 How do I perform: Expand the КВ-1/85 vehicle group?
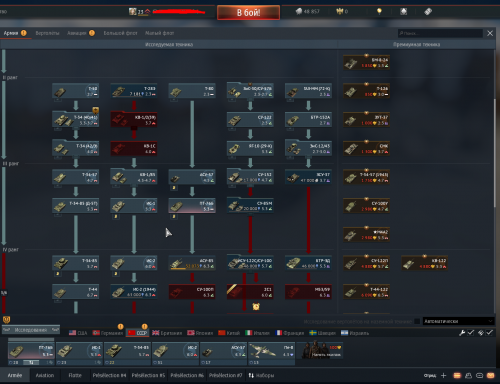click(x=134, y=177)
